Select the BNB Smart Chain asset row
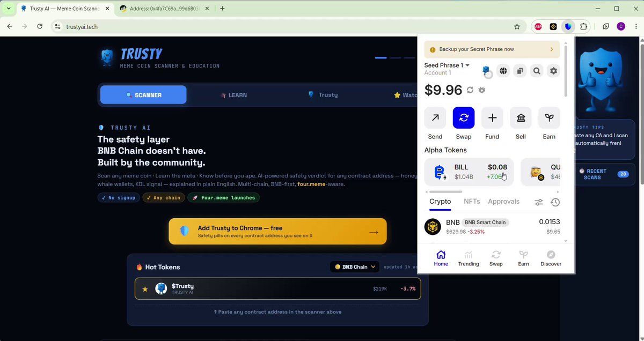Screen dimensions: 644x341 pos(492,226)
